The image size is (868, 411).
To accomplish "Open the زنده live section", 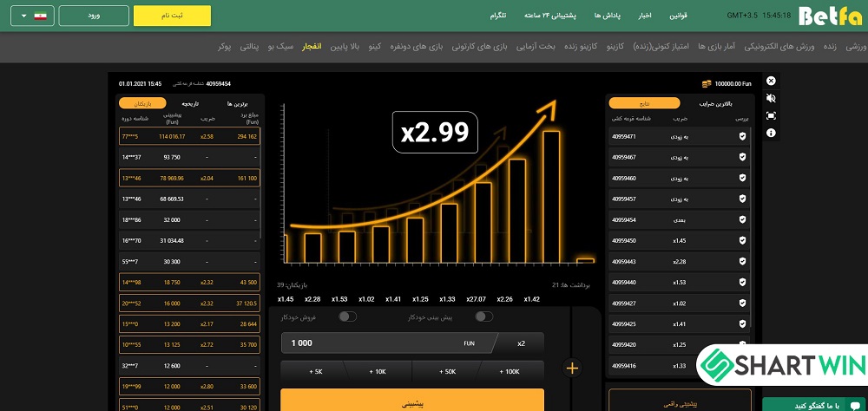I will (831, 47).
